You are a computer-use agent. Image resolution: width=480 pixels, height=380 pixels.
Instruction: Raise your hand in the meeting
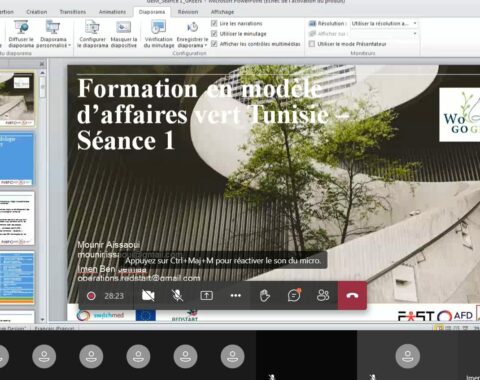[x=265, y=295]
